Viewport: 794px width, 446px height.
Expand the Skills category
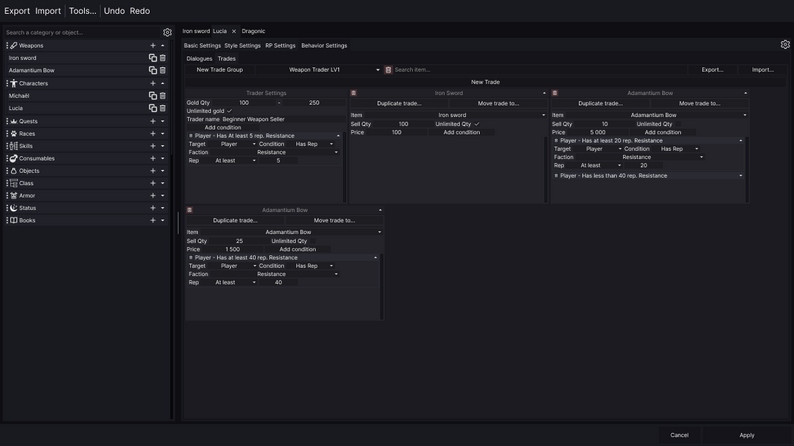163,146
